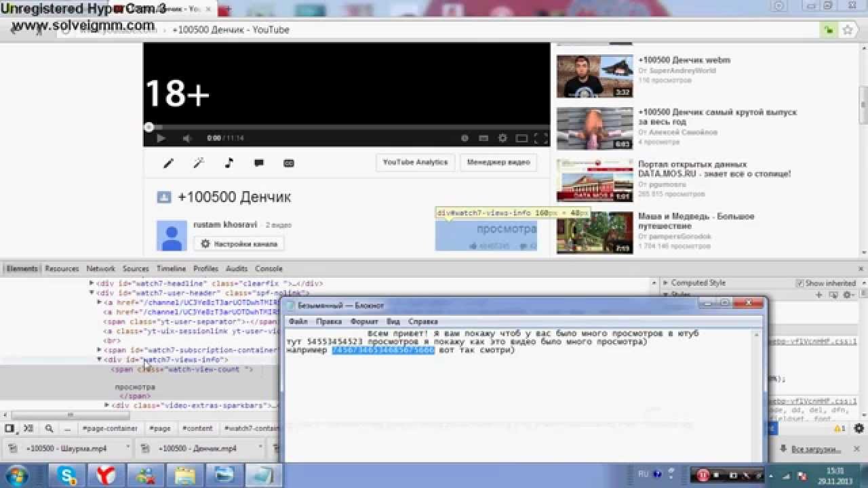This screenshot has height=488, width=868.
Task: Open the Справка menu in Notepad
Action: coord(423,321)
